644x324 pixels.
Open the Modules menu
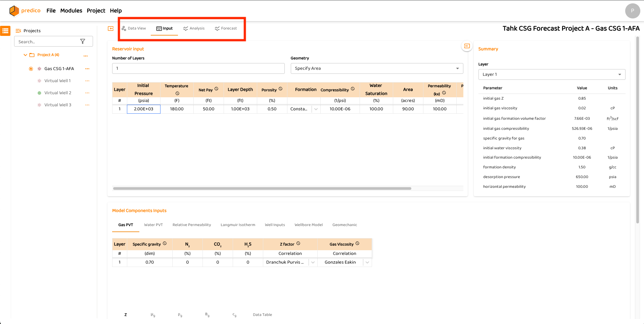coord(71,11)
